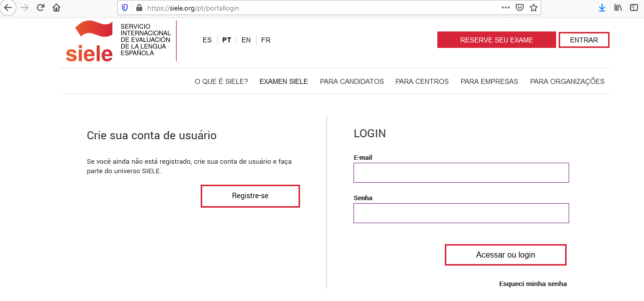Toggle the sidebar icon in toolbar

pos(634,7)
